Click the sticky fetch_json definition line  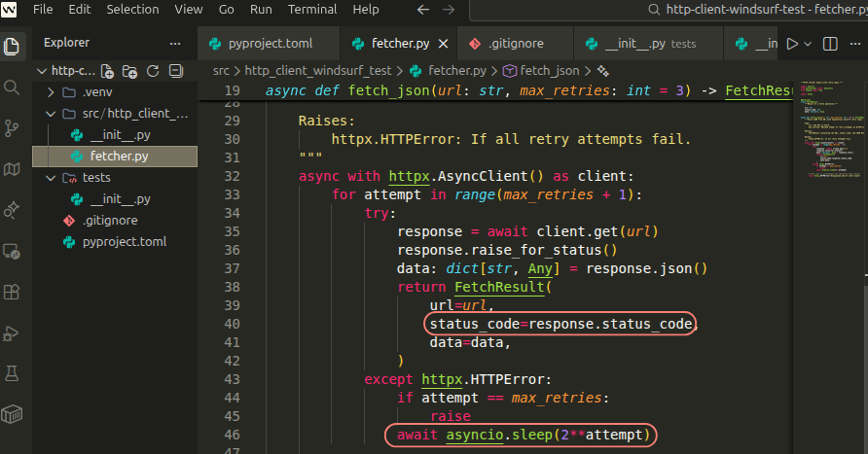pyautogui.click(x=496, y=90)
